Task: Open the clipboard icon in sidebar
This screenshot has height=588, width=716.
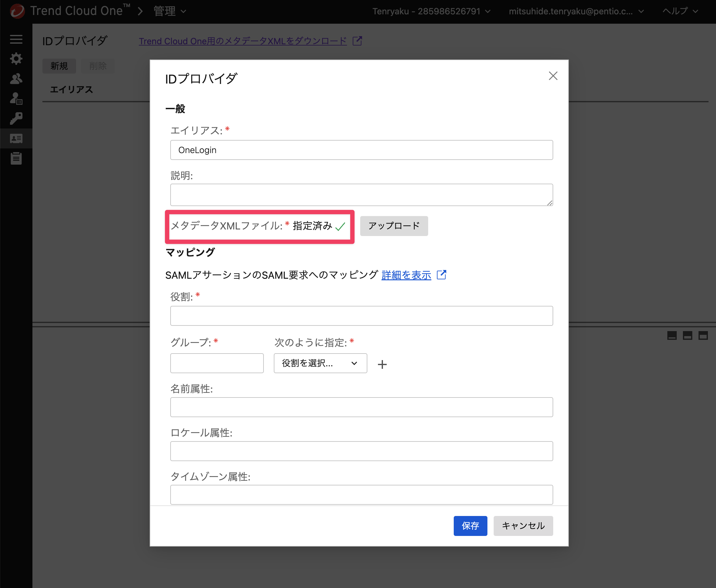Action: click(x=16, y=158)
